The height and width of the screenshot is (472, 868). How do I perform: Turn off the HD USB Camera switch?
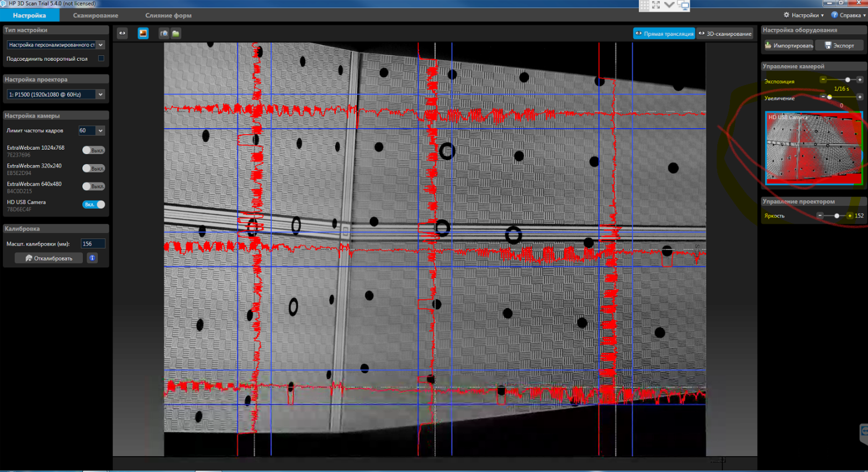pyautogui.click(x=93, y=204)
